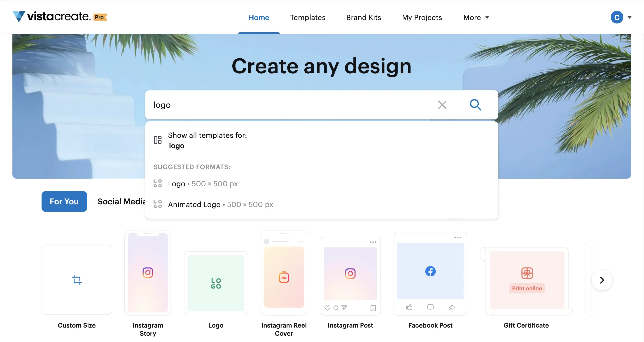Open My Projects in the navigation
The width and height of the screenshot is (644, 342).
click(x=422, y=17)
